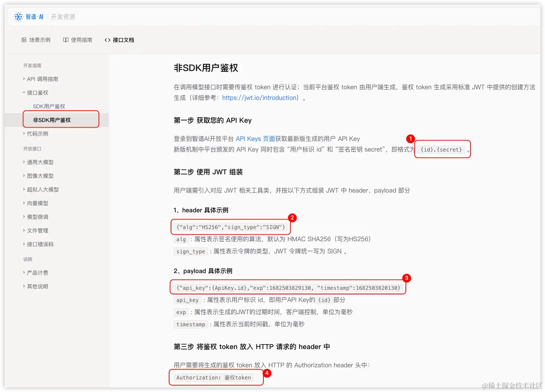Click the 说明 sidebar section label
The width and height of the screenshot is (545, 392).
28,259
